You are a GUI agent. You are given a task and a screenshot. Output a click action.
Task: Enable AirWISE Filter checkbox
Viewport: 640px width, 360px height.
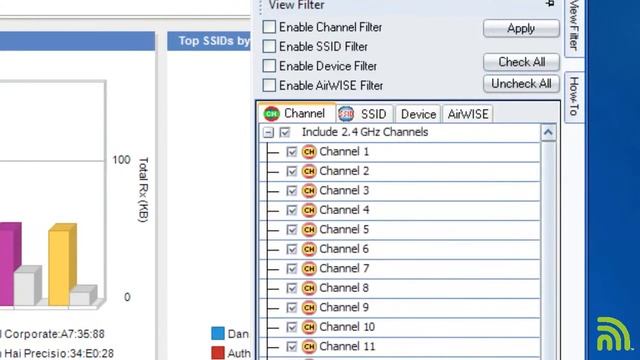(x=269, y=85)
